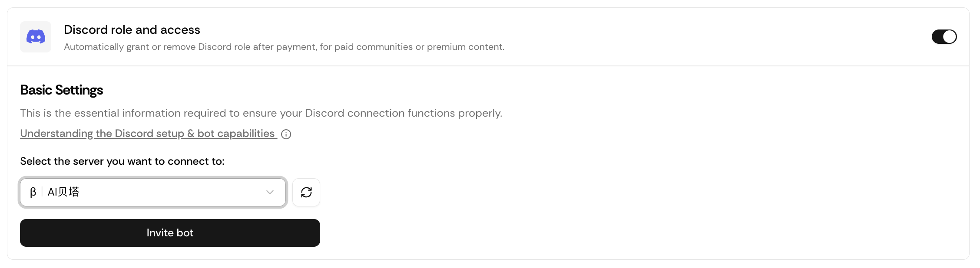Disable the Discord role and access toggle

pyautogui.click(x=944, y=37)
